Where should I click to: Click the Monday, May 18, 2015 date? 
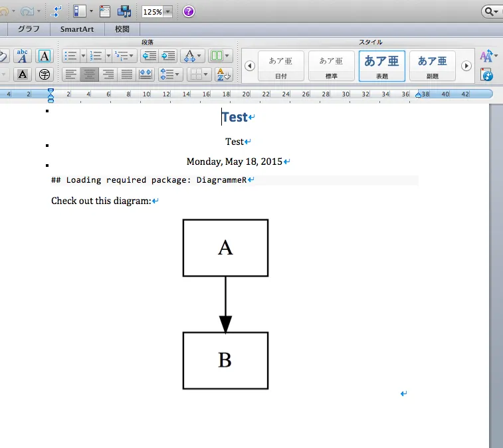pyautogui.click(x=235, y=162)
